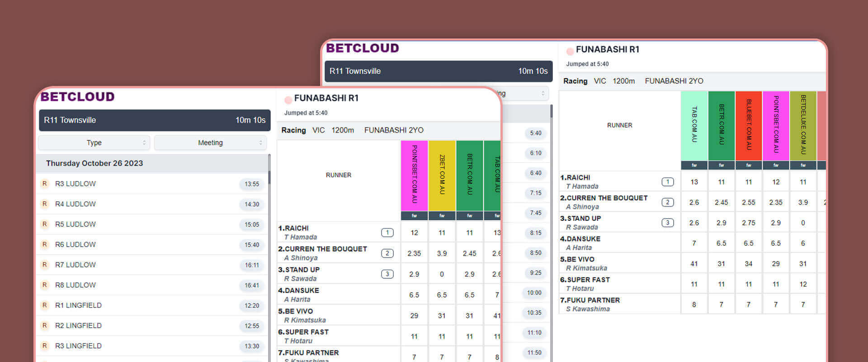Click STAND UP's number 3 badge in back window

pyautogui.click(x=668, y=223)
